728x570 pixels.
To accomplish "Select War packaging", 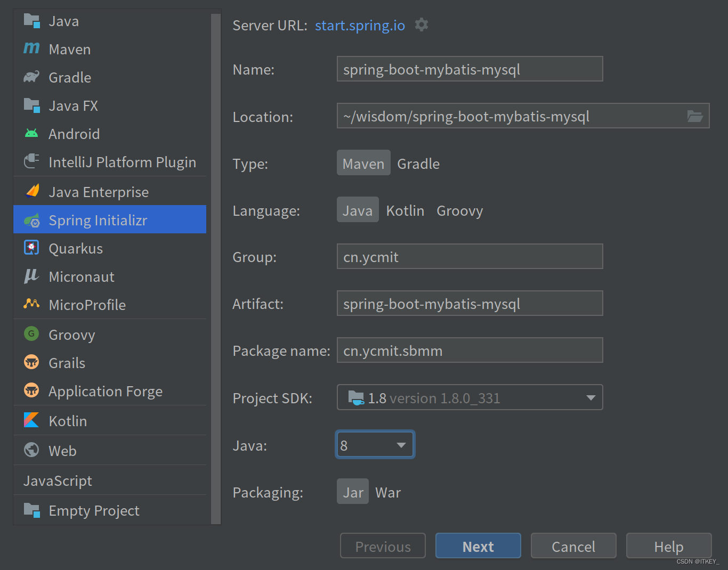I will [x=388, y=492].
